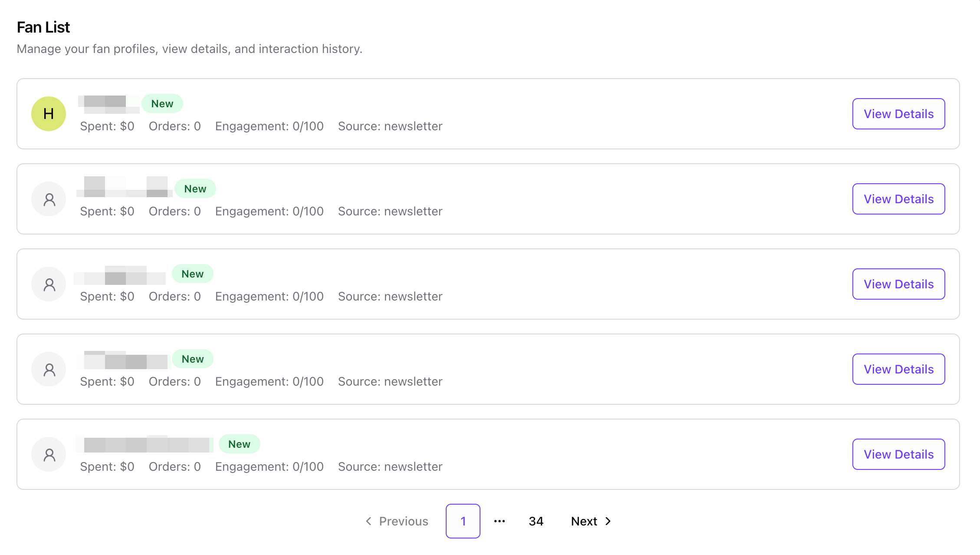The width and height of the screenshot is (980, 555).
Task: Click the fourth fan's profile avatar icon
Action: pos(49,369)
